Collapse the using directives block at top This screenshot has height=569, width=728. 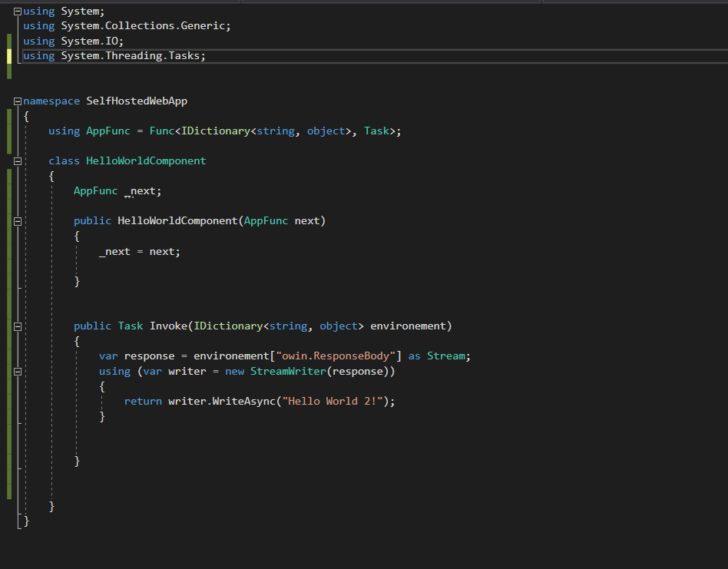pos(18,11)
